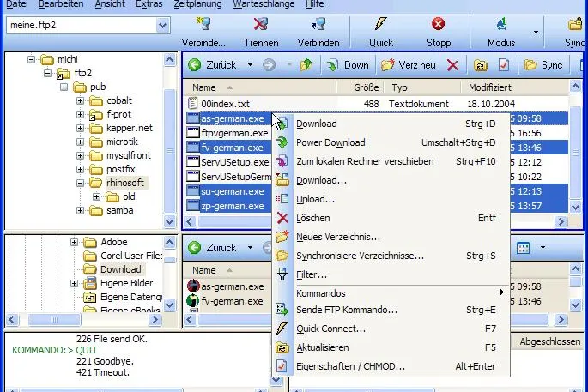Choose Sende FTP Kommando... entry
Image resolution: width=588 pixels, height=392 pixels.
[391, 310]
